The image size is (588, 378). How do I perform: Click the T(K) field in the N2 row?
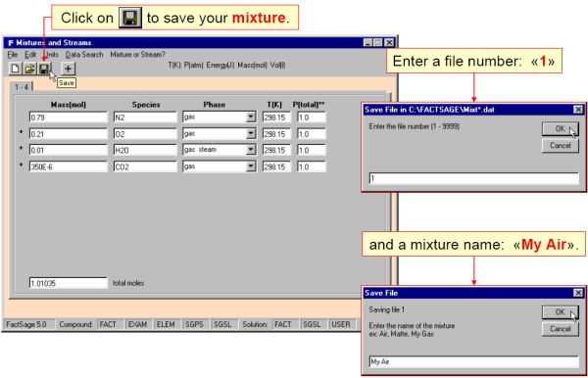point(276,118)
